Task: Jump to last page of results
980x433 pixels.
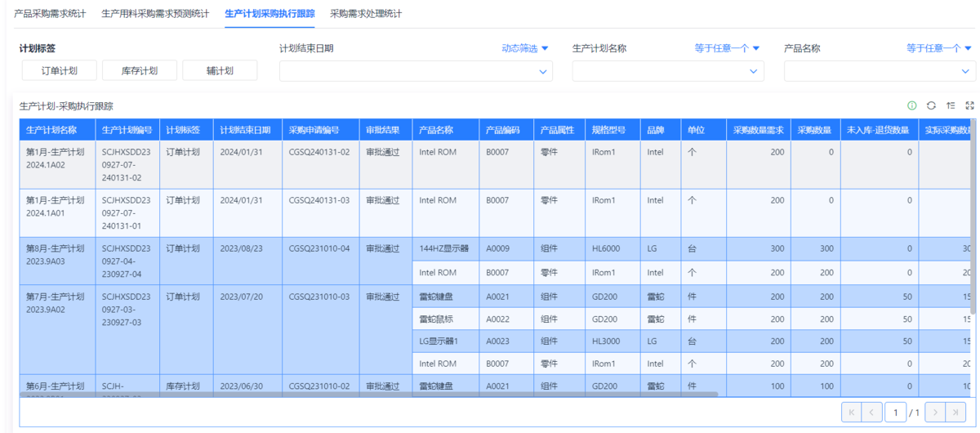Action: tap(955, 413)
